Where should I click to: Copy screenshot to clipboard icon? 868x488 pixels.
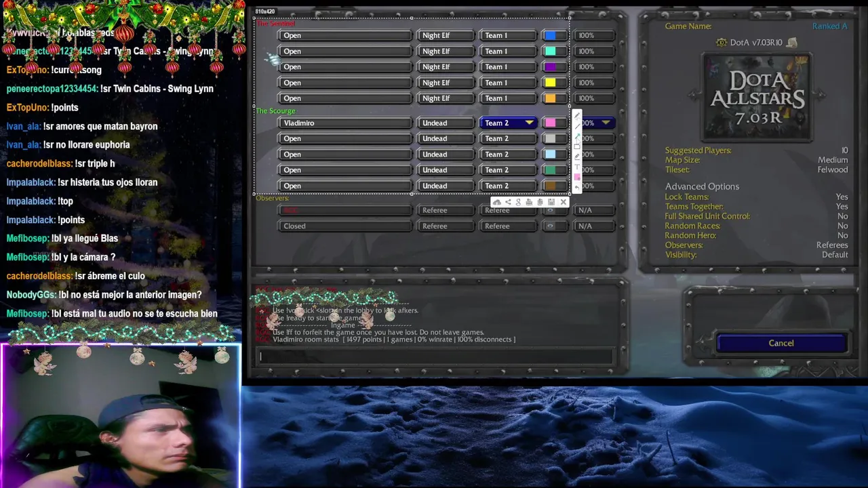coord(540,202)
